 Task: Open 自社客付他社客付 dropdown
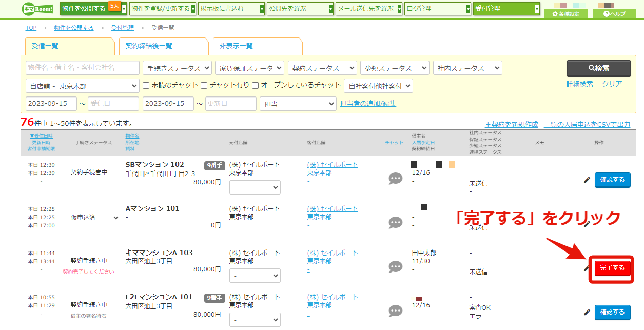(378, 86)
